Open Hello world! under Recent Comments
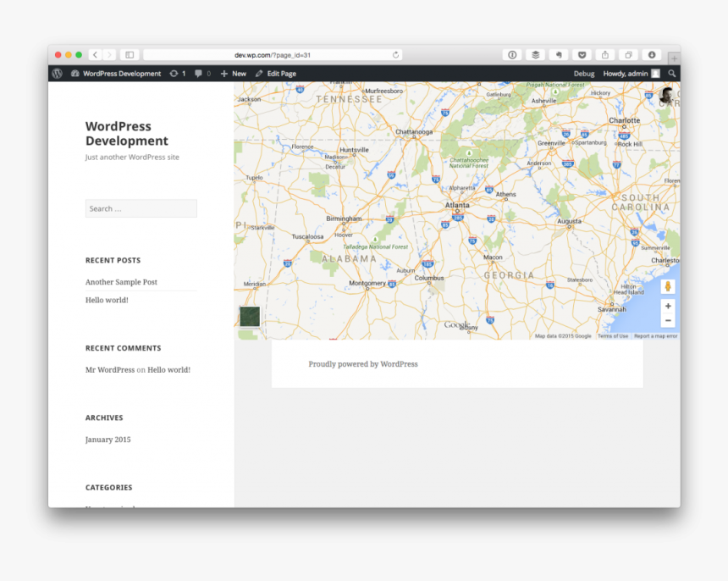This screenshot has width=728, height=581. point(169,369)
